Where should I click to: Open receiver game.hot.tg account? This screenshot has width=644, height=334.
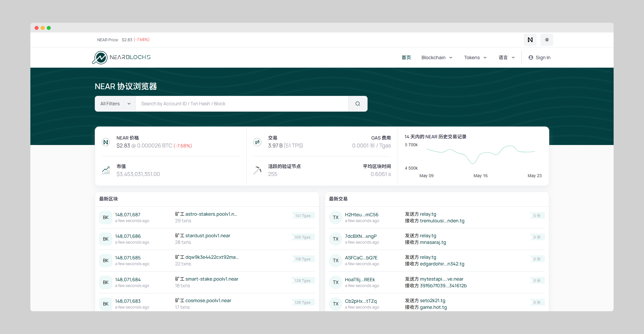click(x=433, y=307)
